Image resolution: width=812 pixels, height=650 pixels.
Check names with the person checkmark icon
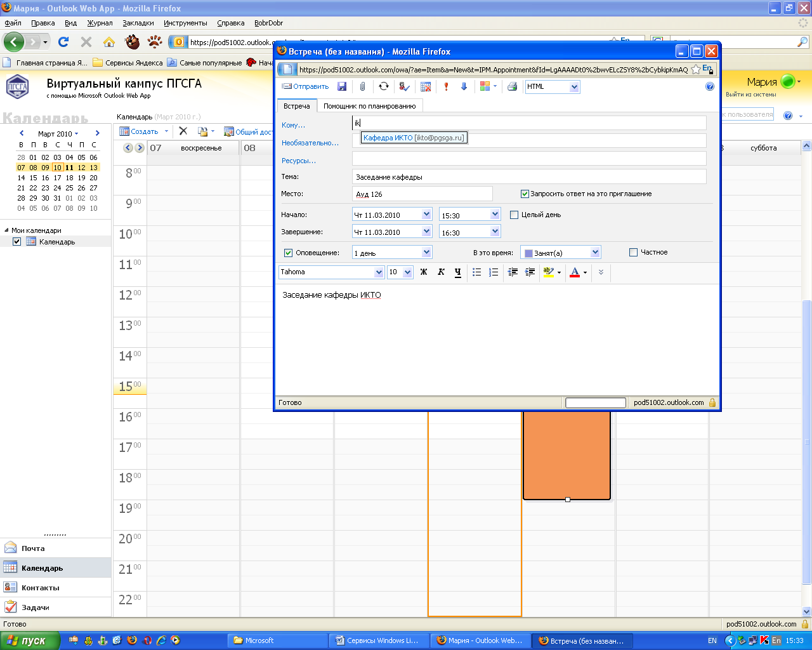point(404,86)
